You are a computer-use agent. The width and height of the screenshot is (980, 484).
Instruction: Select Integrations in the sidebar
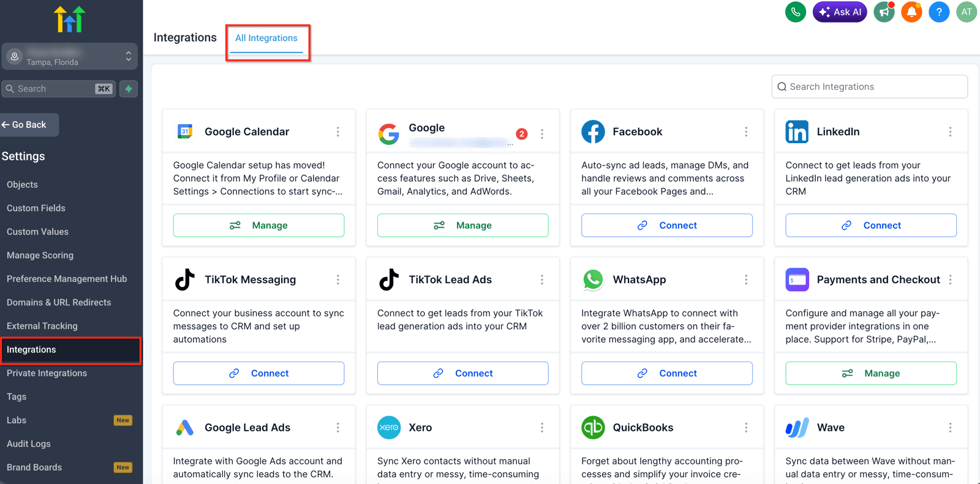[70, 350]
